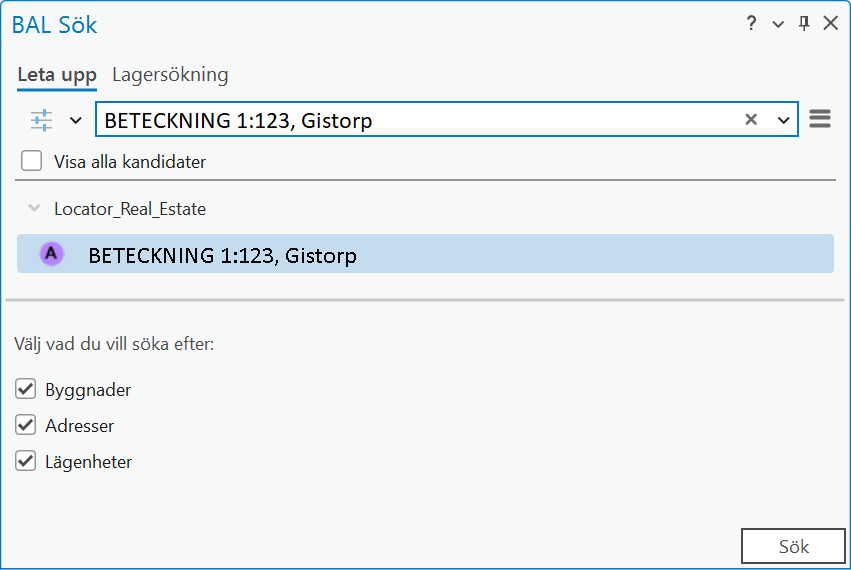
Task: Clear the search text with X icon
Action: coord(751,120)
